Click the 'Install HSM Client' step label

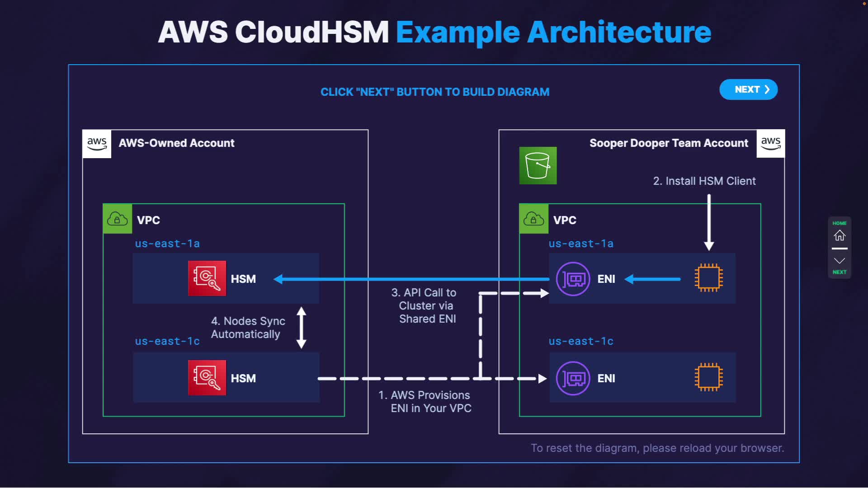click(x=704, y=181)
